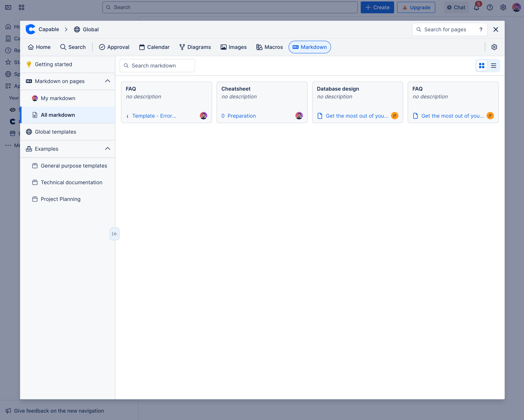The height and width of the screenshot is (420, 524).
Task: Collapse the Examples section
Action: click(107, 149)
